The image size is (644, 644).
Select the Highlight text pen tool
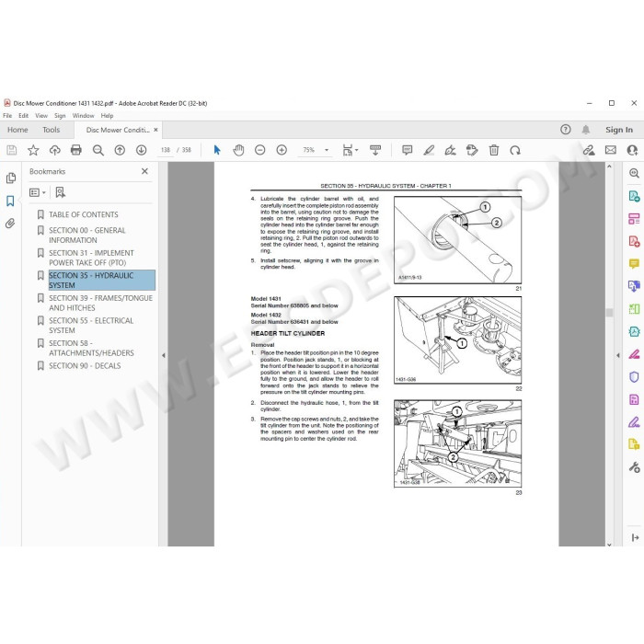pos(429,150)
